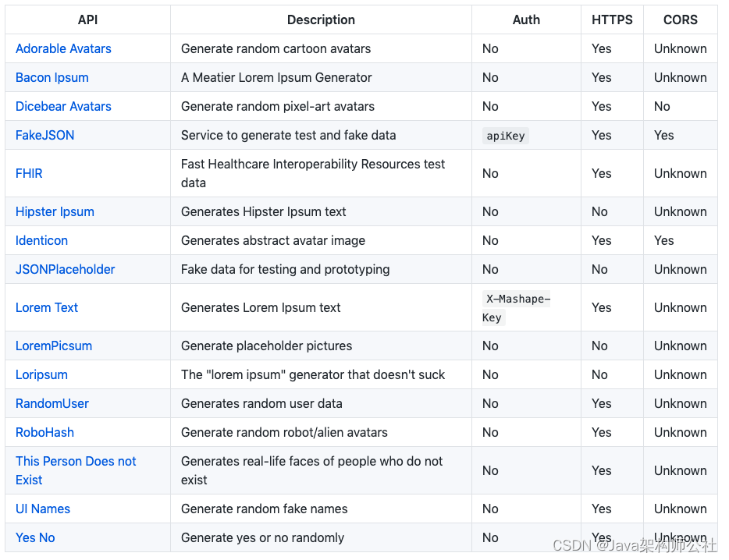Open This Person Does not Exist link
Image resolution: width=729 pixels, height=560 pixels.
[x=76, y=470]
